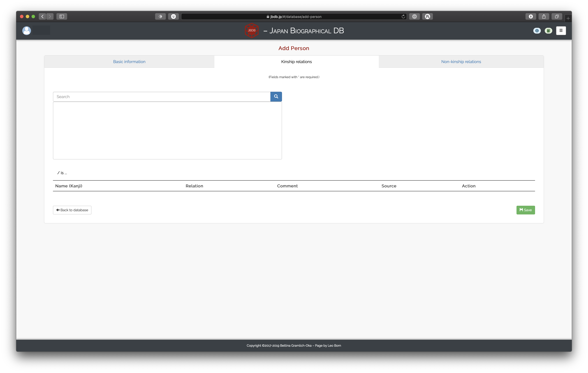Image resolution: width=588 pixels, height=373 pixels.
Task: Switch to the Basic information tab
Action: pyautogui.click(x=129, y=62)
